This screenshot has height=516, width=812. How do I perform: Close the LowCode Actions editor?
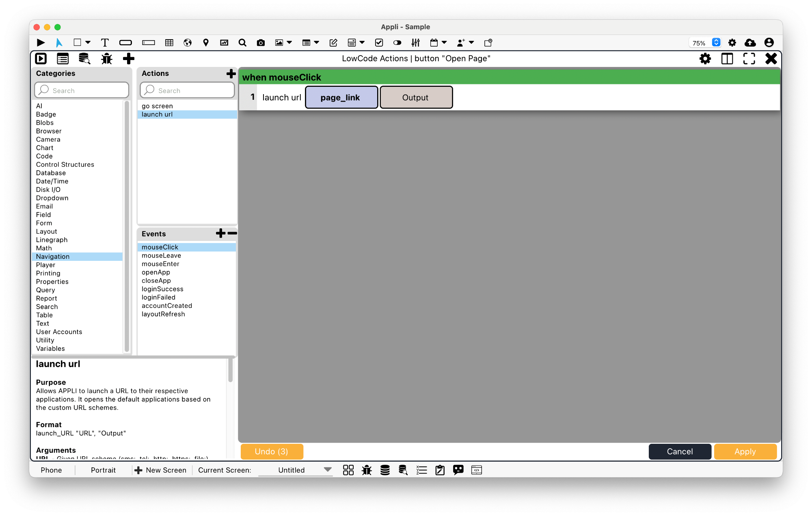pos(771,59)
